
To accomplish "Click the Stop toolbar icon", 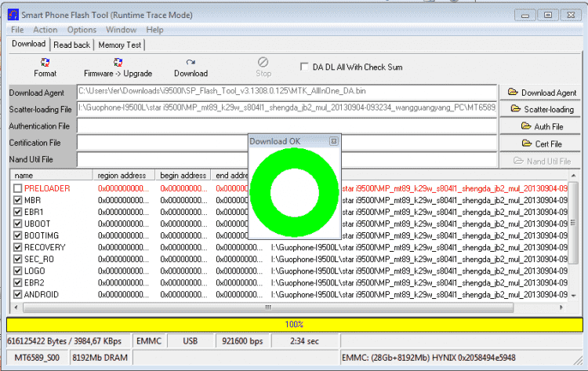I will pos(263,62).
